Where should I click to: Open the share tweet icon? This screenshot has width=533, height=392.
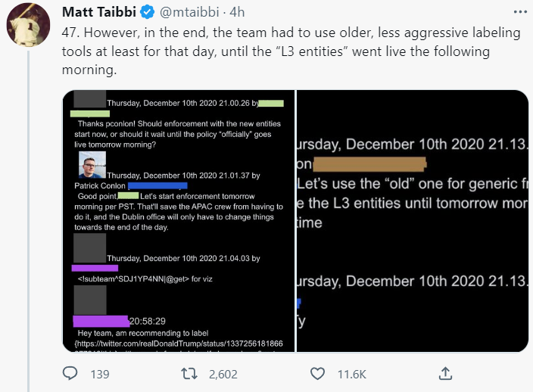coord(446,374)
